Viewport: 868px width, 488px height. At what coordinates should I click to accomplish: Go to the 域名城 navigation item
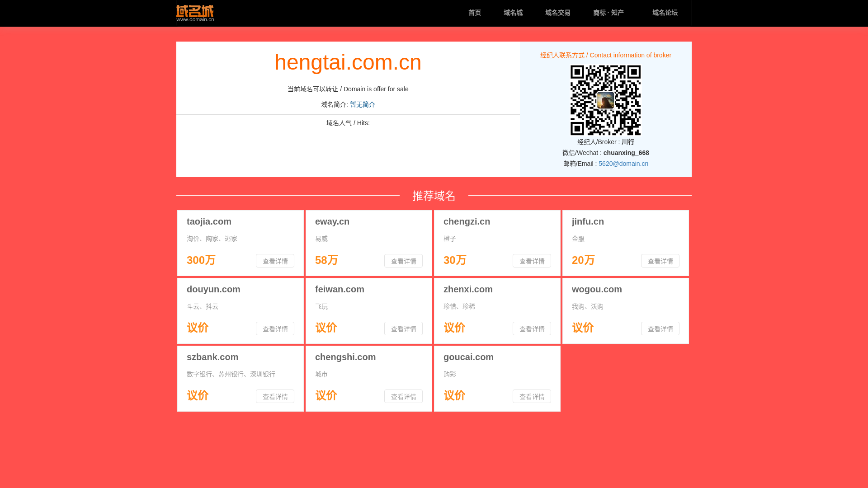pyautogui.click(x=513, y=13)
